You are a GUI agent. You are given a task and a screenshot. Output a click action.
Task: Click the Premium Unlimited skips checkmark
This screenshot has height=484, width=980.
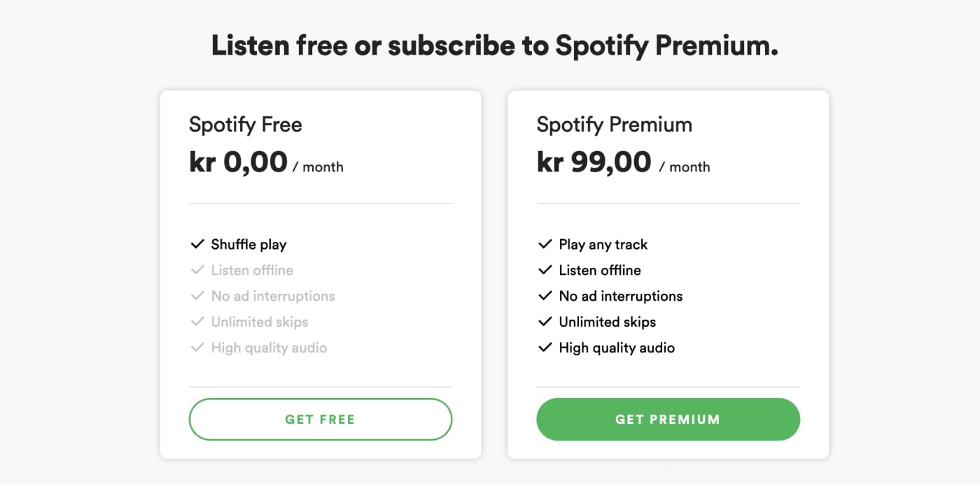(x=545, y=322)
